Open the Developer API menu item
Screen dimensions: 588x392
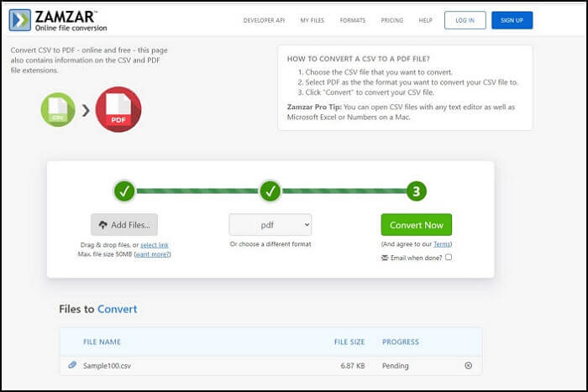pyautogui.click(x=263, y=20)
